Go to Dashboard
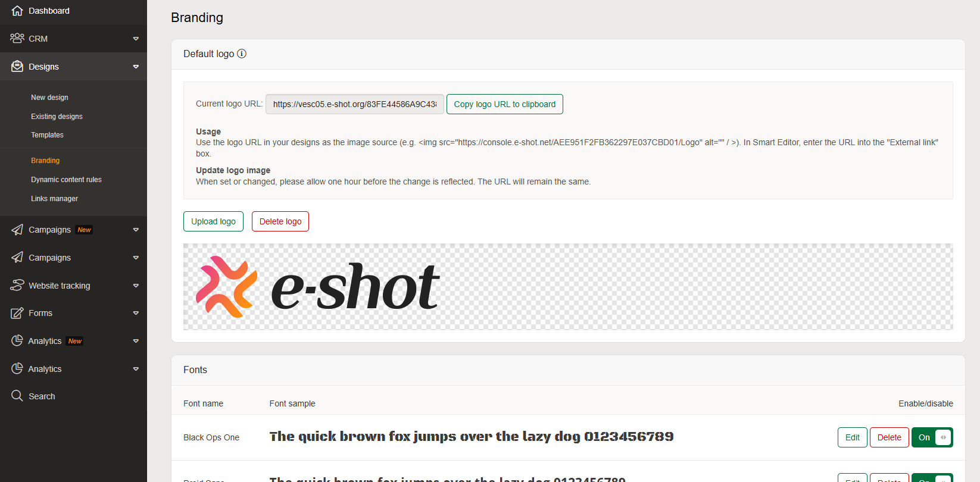The width and height of the screenshot is (980, 482). coord(49,11)
